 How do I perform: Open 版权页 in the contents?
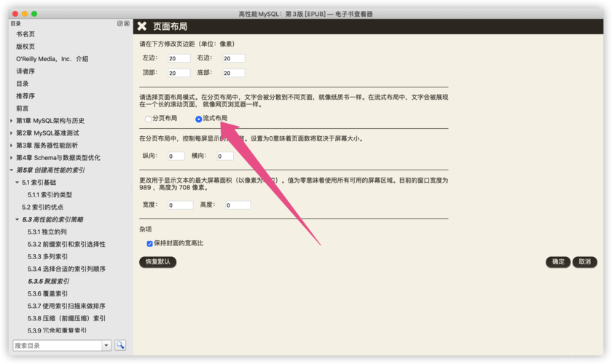[25, 47]
